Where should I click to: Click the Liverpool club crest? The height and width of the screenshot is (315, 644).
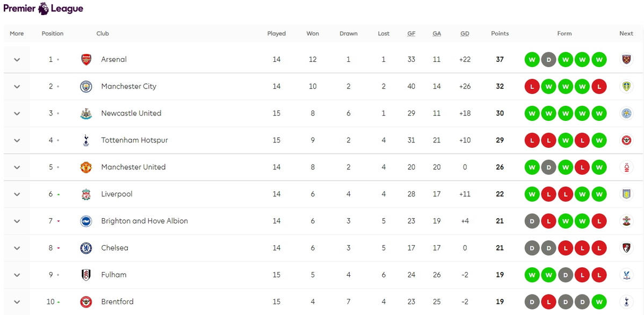(x=86, y=194)
